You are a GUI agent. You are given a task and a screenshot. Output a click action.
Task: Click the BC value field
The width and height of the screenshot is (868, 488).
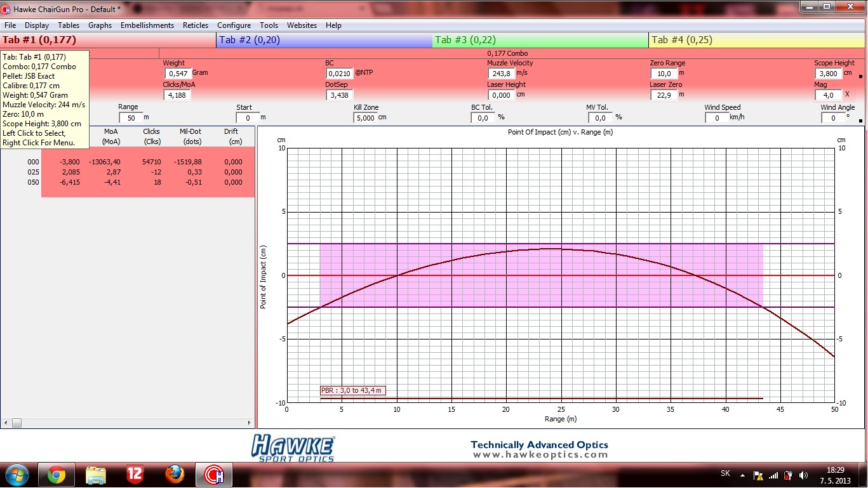pyautogui.click(x=340, y=74)
